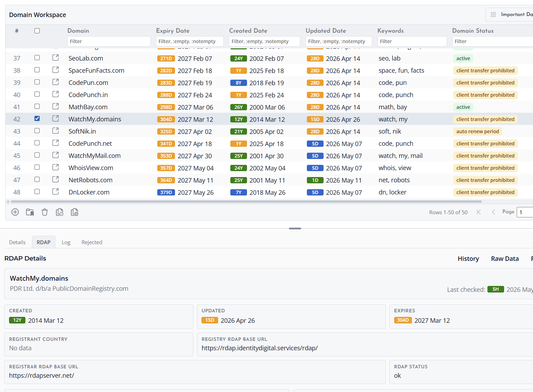Sort by Keywords column header
The image size is (533, 392).
[391, 31]
